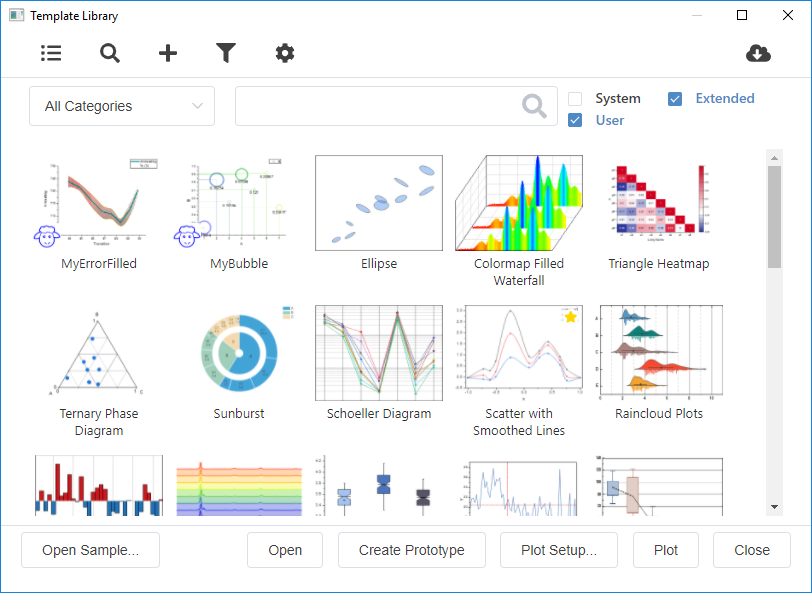Disable the Extended templates checkbox

point(675,98)
